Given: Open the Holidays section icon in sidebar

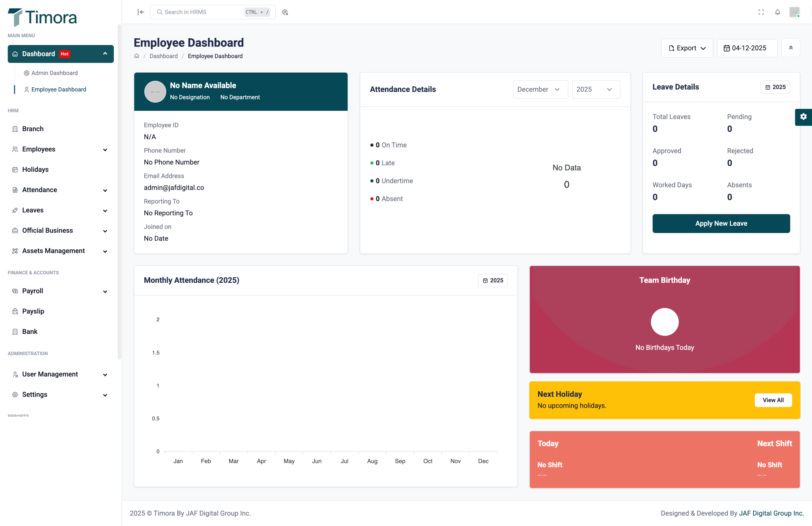Looking at the screenshot, I should (15, 170).
